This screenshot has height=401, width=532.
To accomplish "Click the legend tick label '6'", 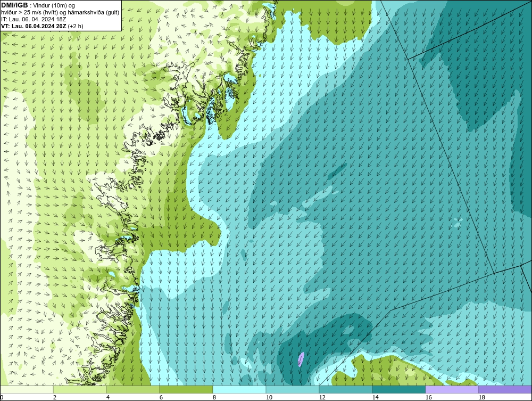I will (161, 397).
